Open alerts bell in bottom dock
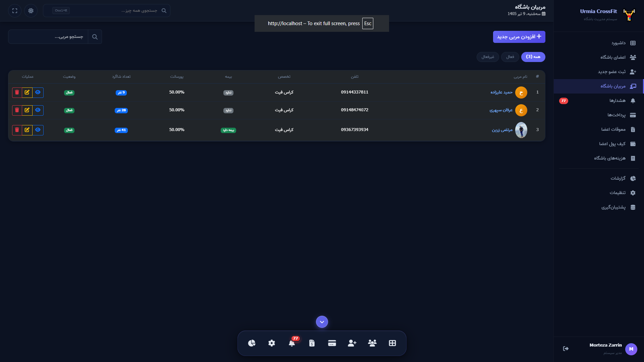Viewport: 644px width, 362px height. coord(292,343)
